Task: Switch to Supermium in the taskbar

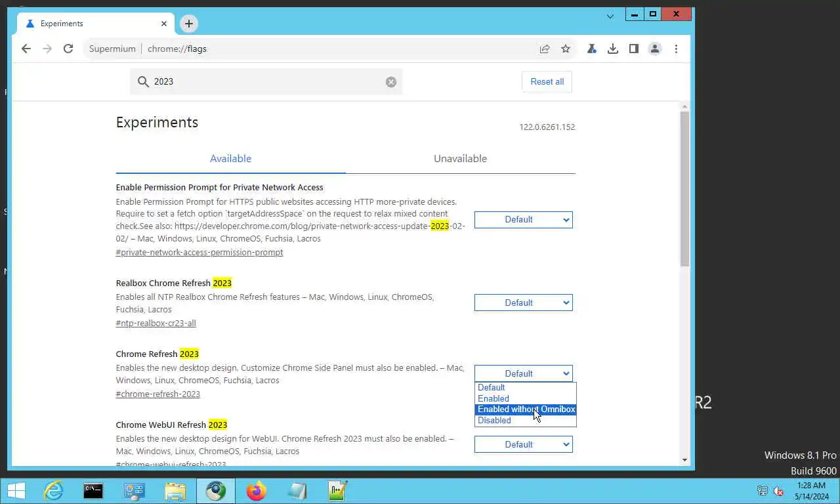Action: click(216, 491)
